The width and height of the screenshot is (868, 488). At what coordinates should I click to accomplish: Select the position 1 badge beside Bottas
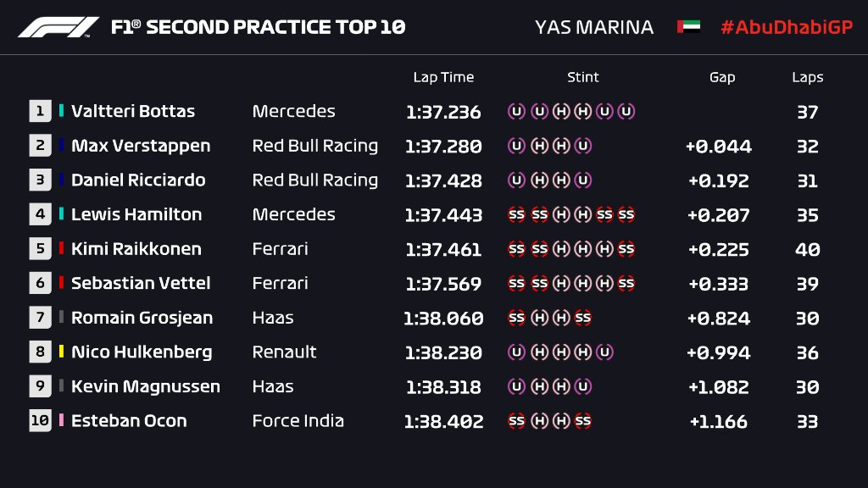pyautogui.click(x=40, y=111)
